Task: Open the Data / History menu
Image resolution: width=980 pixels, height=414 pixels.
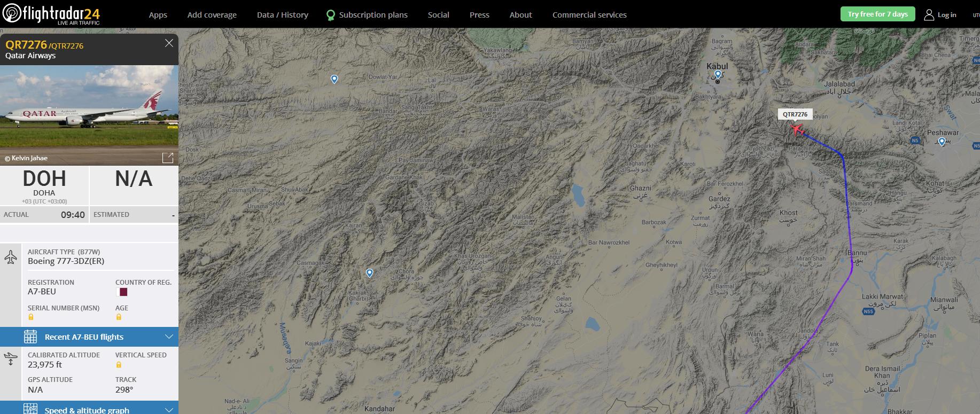Action: coord(282,15)
